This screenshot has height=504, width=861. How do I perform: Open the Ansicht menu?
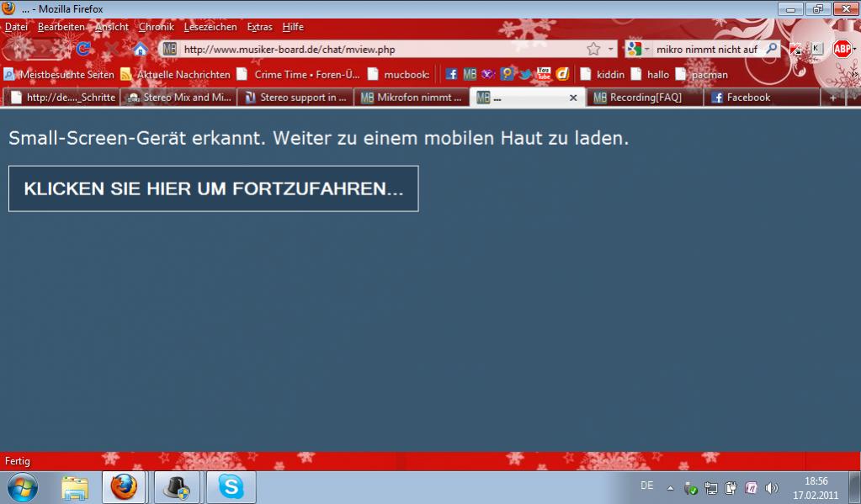(x=111, y=27)
